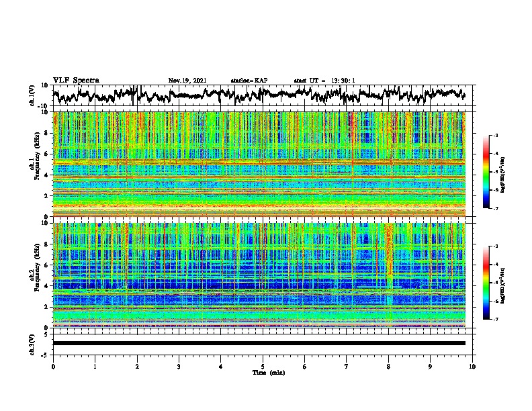The width and height of the screenshot is (532, 411).
Task: Click the ch.1 colorbar log(PSD) label
Action: click(503, 175)
